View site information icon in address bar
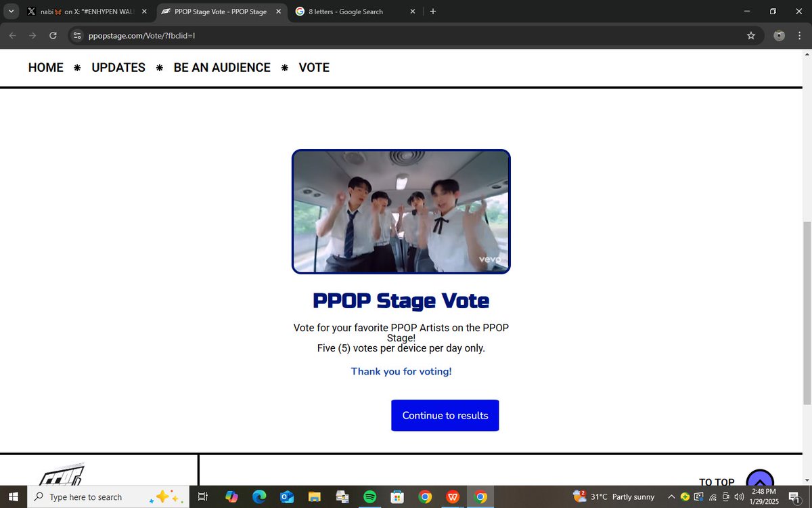 click(x=77, y=36)
